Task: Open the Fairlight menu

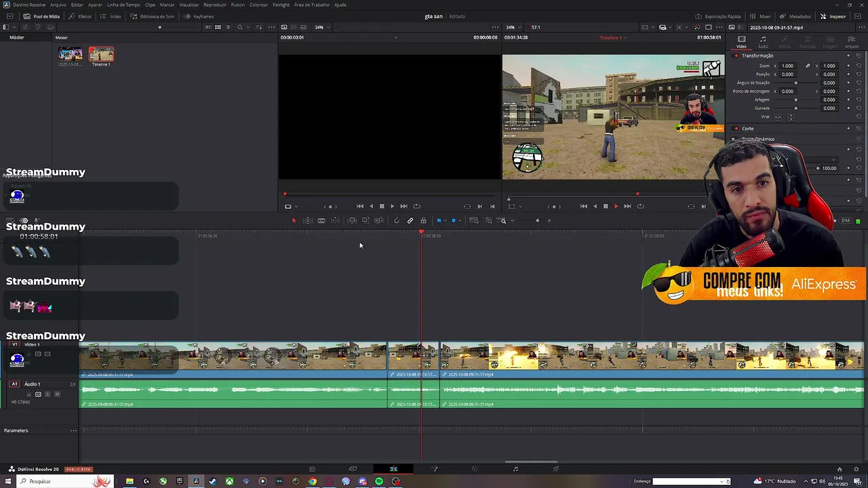Action: (x=281, y=5)
